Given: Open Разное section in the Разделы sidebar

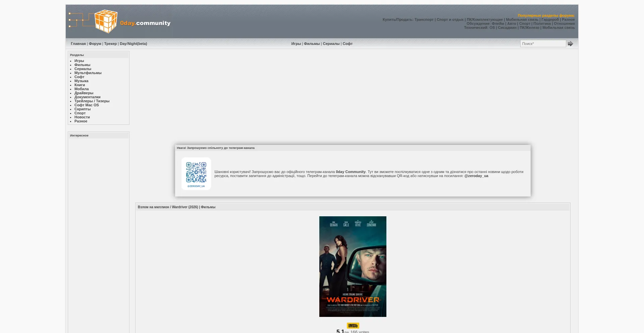Looking at the screenshot, I should pyautogui.click(x=81, y=121).
